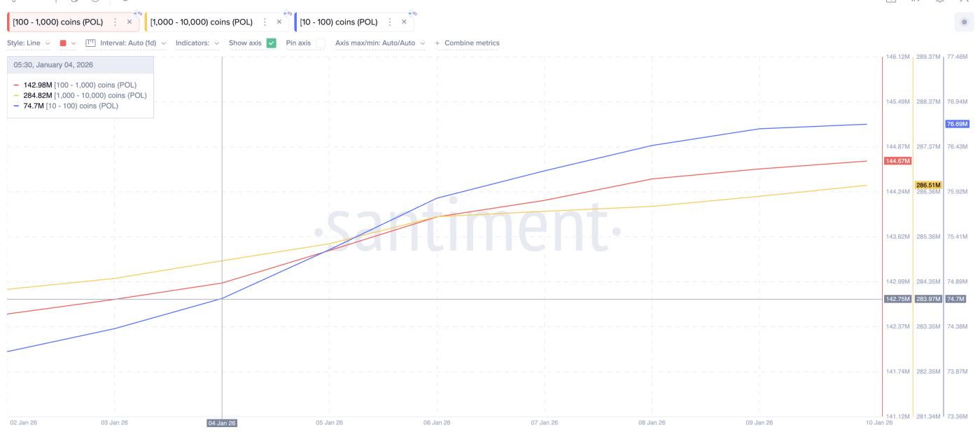Click link icon on [10 - 100) coins chip
Viewport: 980px width, 432px height.
[x=414, y=13]
